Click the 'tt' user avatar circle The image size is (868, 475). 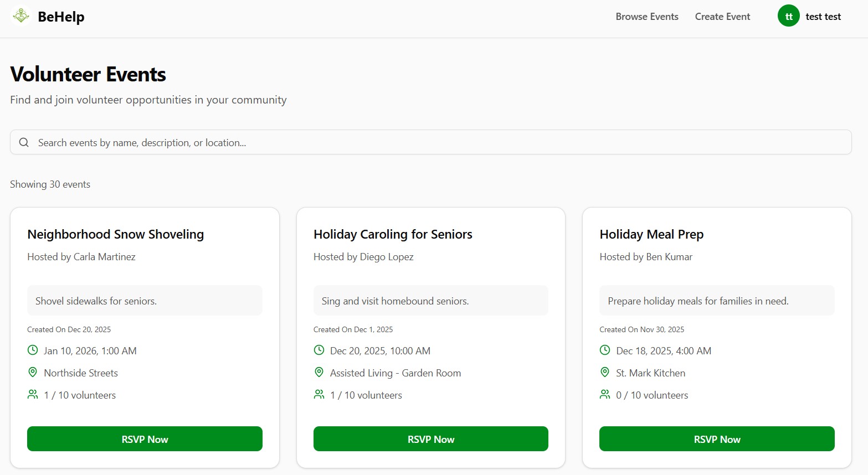click(x=788, y=17)
